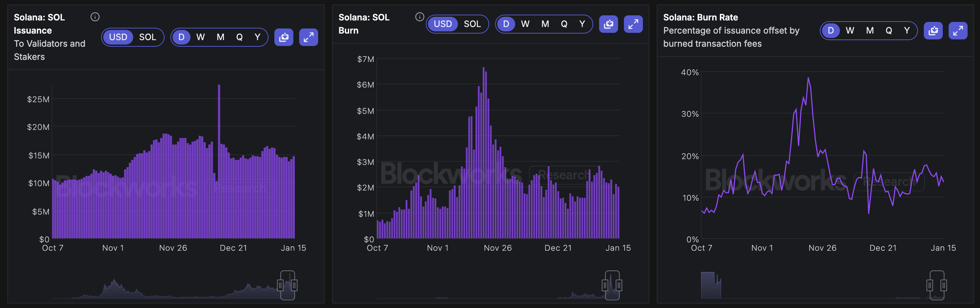
Task: Set SOL Burn chart to monthly interval
Action: click(x=545, y=24)
